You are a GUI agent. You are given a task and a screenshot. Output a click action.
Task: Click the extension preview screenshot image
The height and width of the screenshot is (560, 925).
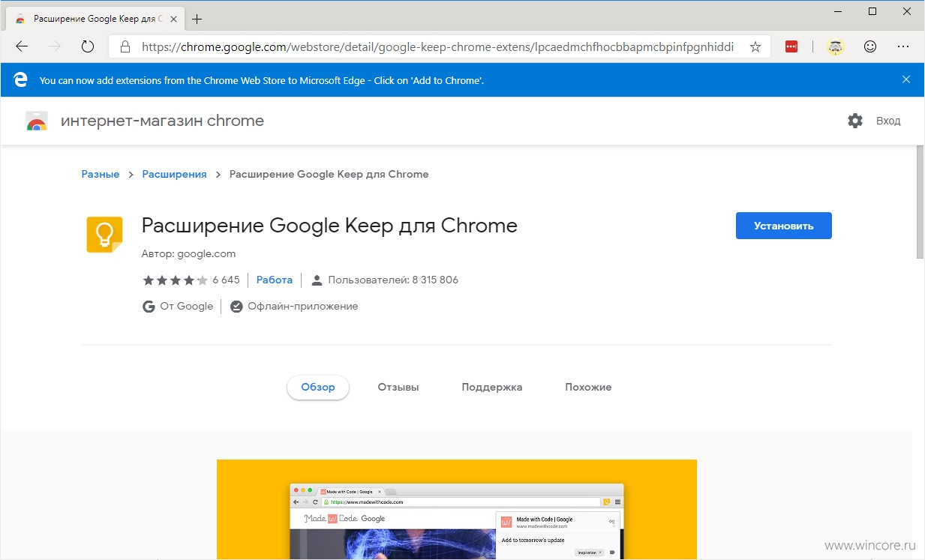[x=457, y=510]
